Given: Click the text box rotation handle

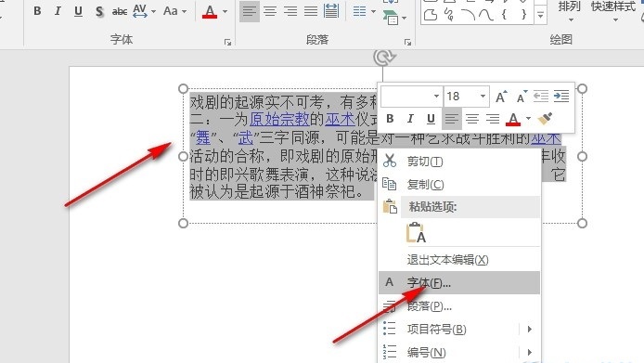Looking at the screenshot, I should (384, 58).
